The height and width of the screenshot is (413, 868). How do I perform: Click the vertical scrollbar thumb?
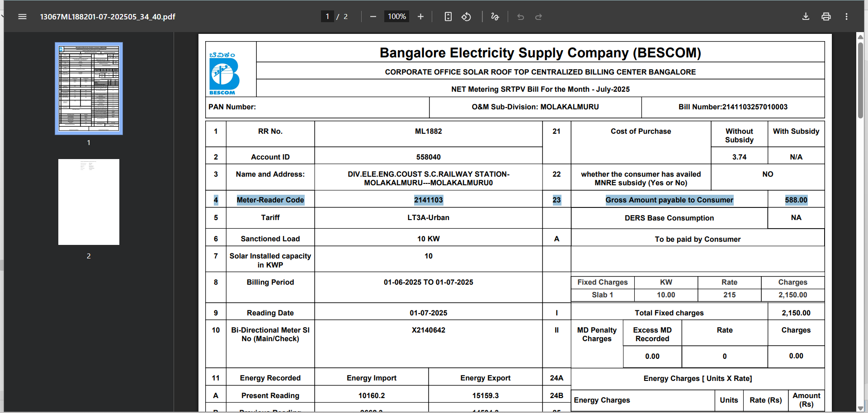click(861, 80)
